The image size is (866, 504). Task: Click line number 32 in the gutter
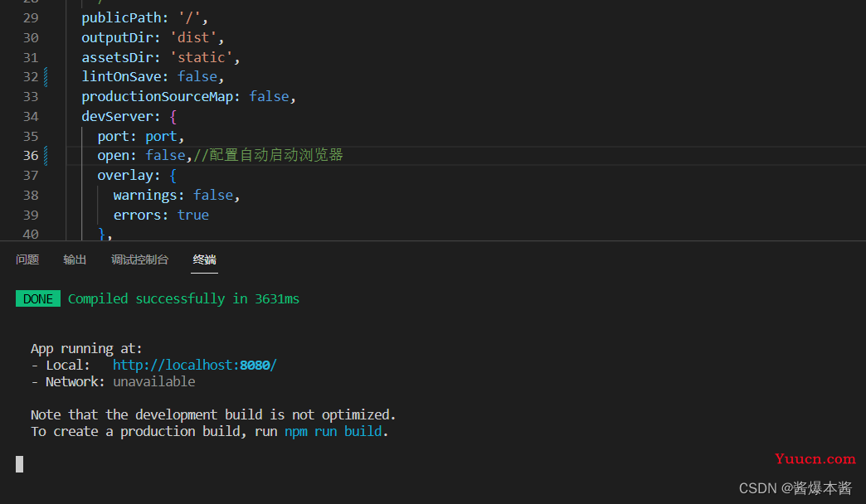(31, 77)
